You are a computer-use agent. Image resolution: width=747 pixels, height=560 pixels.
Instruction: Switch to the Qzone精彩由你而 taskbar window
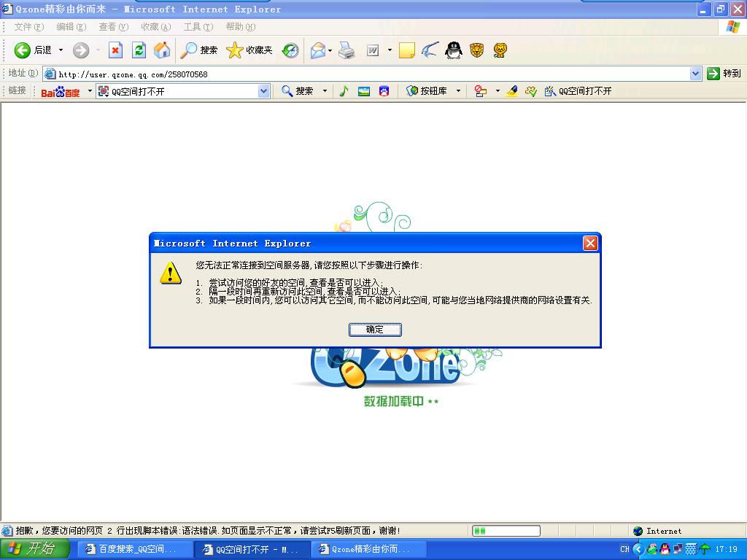pyautogui.click(x=369, y=550)
